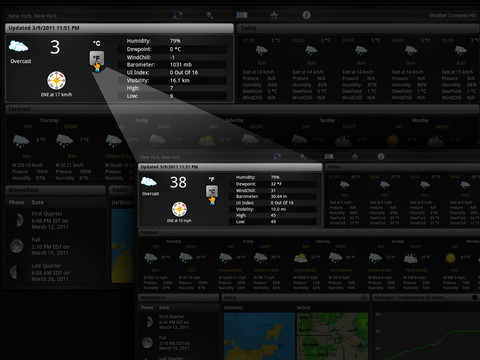Tap the Overcast cloud icon next to 38
Viewport: 480px width, 360px height.
click(x=149, y=182)
